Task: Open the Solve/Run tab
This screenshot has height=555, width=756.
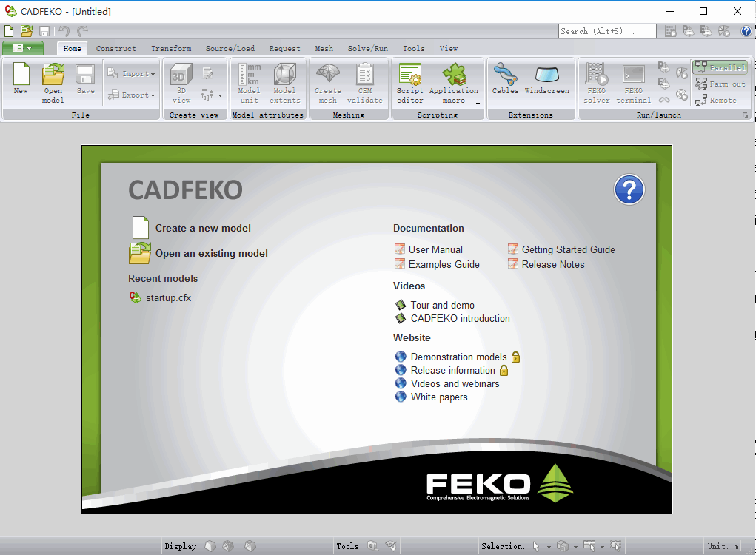Action: coord(368,48)
